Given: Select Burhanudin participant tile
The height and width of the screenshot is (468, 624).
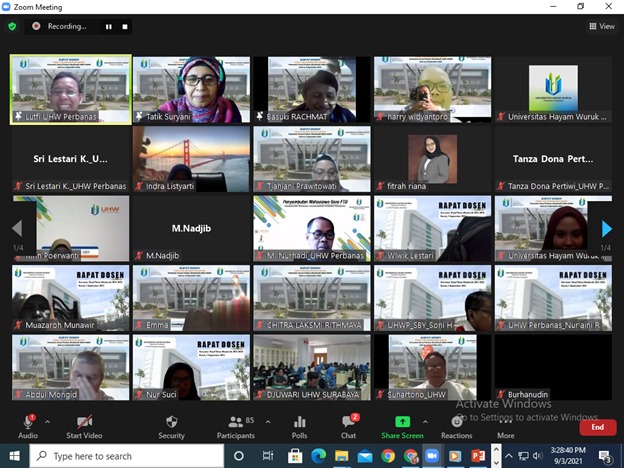Looking at the screenshot, I should [x=553, y=367].
